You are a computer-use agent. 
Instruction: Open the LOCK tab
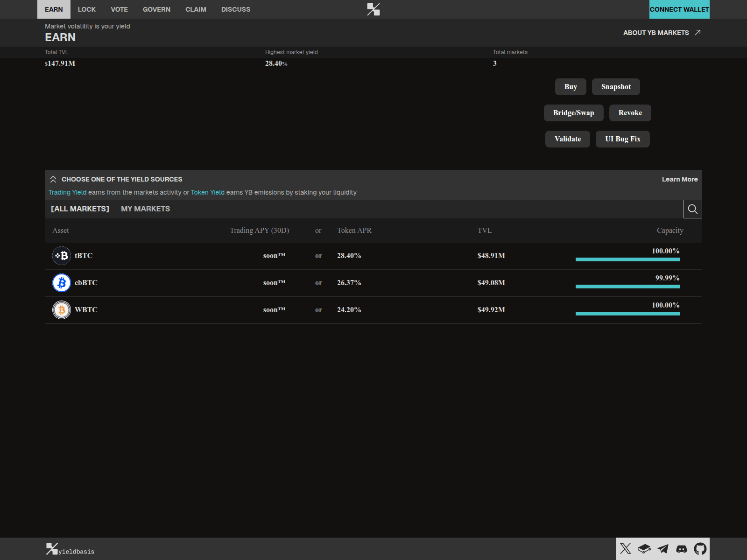tap(87, 9)
